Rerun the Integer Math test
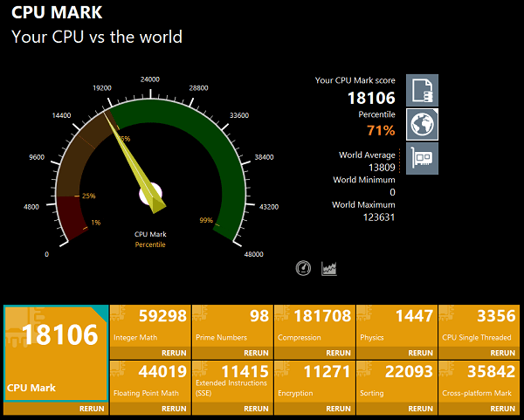The image size is (524, 420). [x=174, y=353]
